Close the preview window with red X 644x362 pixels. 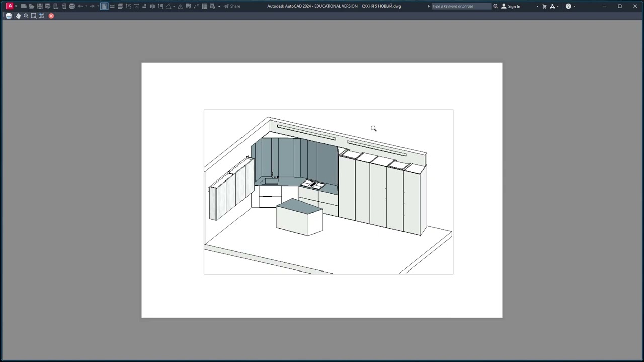tap(51, 16)
